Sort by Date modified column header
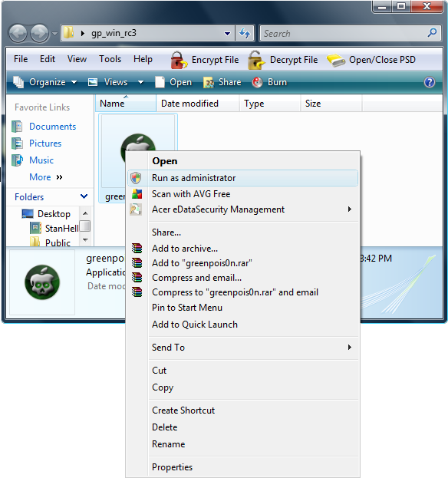The image size is (448, 478). pos(197,104)
